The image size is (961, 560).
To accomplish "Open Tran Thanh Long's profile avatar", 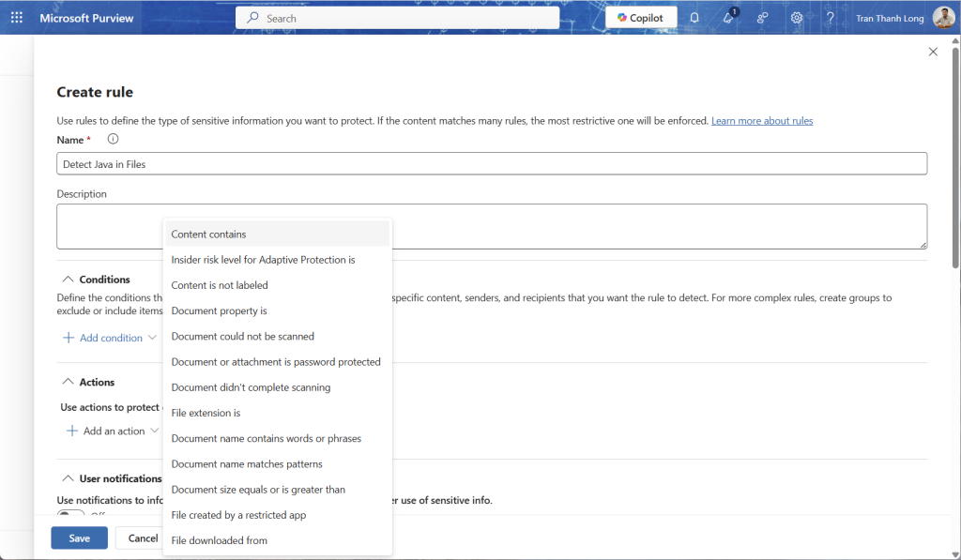I will (x=943, y=18).
